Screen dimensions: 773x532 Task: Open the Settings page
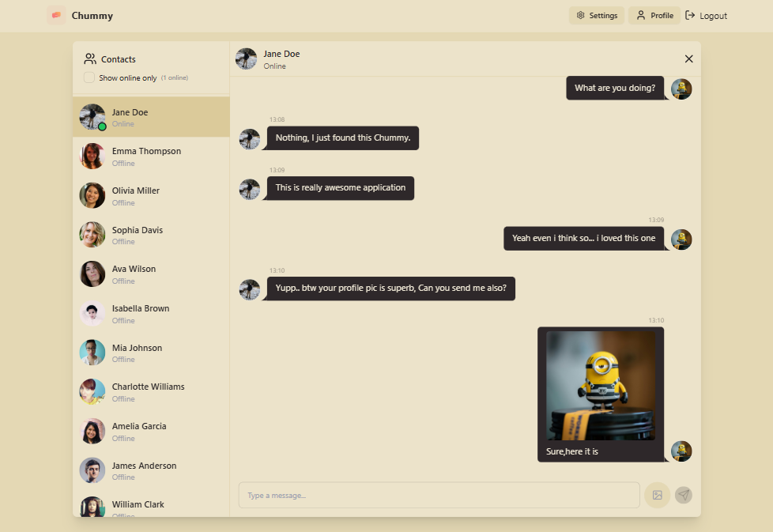(597, 16)
